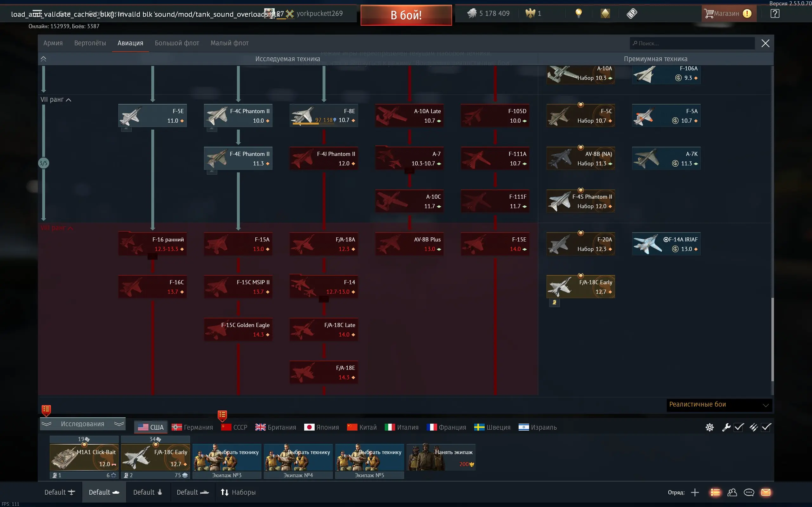Open the contacts/friends icon
The width and height of the screenshot is (812, 507).
pos(732,492)
